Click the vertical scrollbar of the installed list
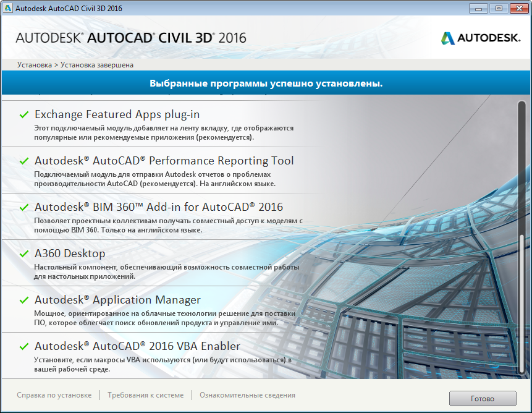This screenshot has width=532, height=413. pyautogui.click(x=522, y=237)
